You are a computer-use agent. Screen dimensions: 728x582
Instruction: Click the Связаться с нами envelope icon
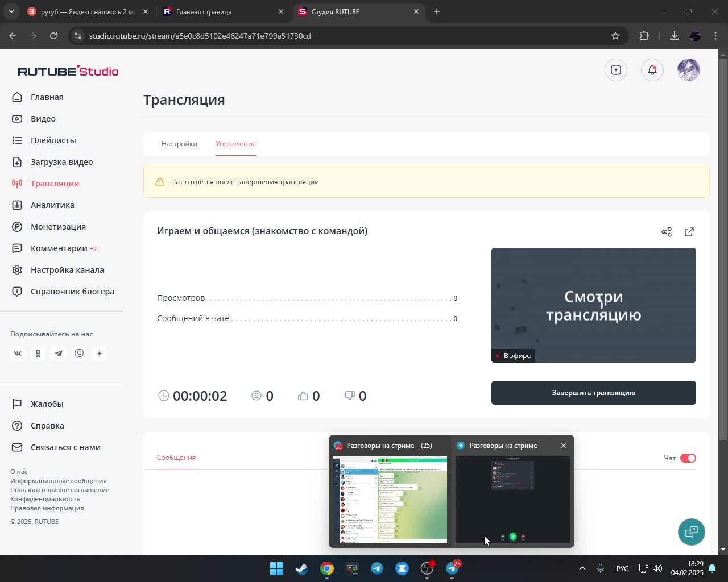pyautogui.click(x=18, y=447)
